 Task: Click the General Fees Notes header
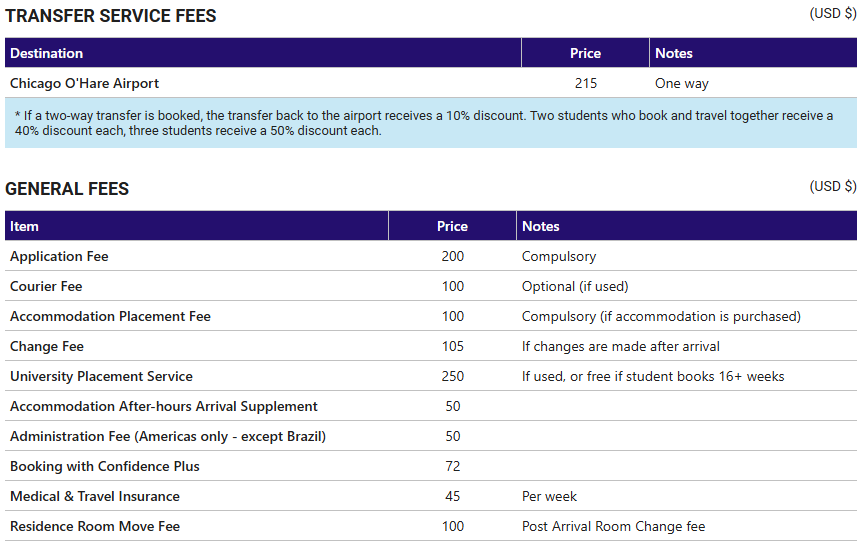tap(686, 226)
